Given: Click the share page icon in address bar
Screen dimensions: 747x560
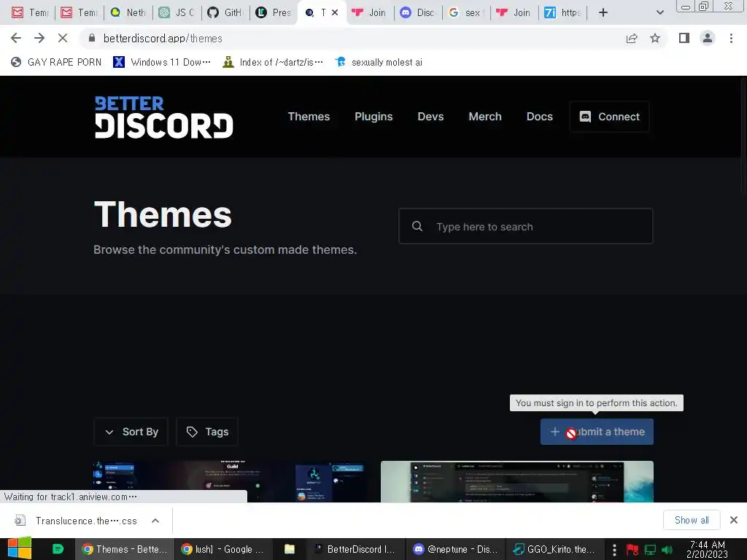Looking at the screenshot, I should (632, 38).
